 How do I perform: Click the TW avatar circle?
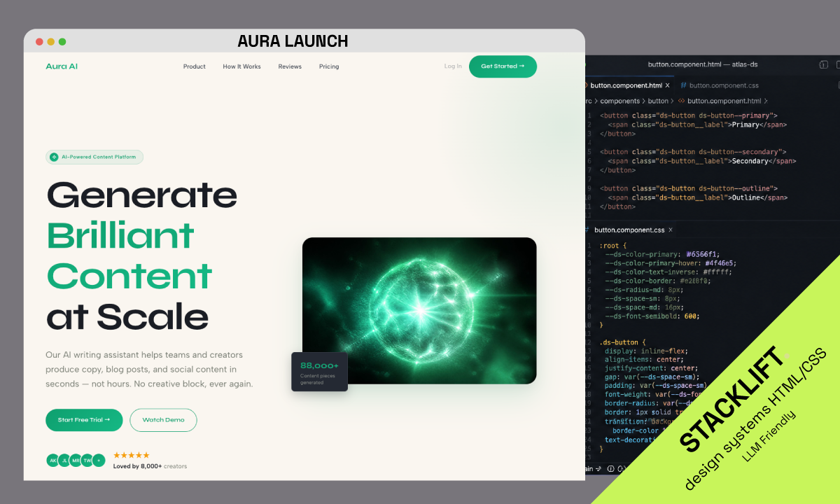[x=87, y=461]
